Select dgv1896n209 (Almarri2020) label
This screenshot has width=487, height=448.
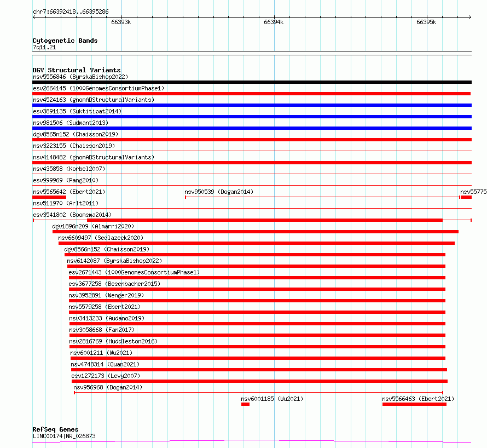coord(93,226)
